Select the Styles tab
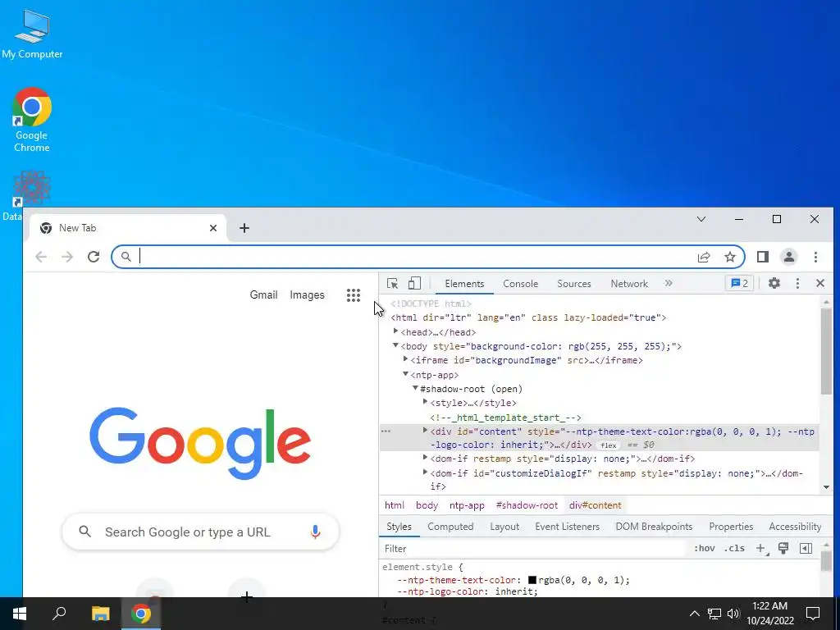 [x=399, y=527]
